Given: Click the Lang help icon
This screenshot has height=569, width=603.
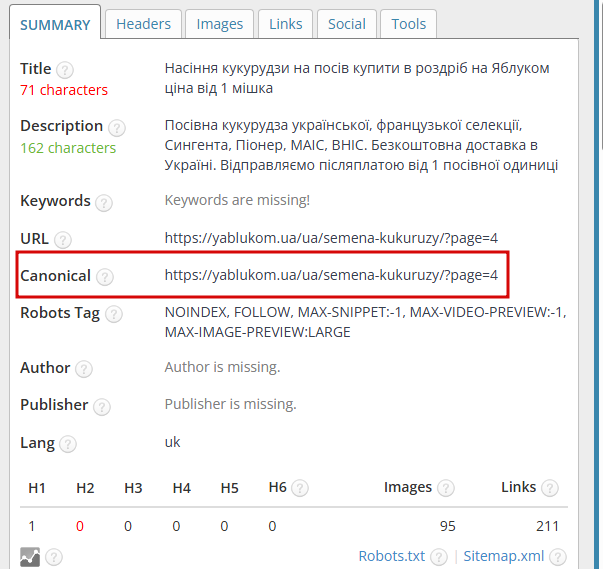Looking at the screenshot, I should pos(68,444).
